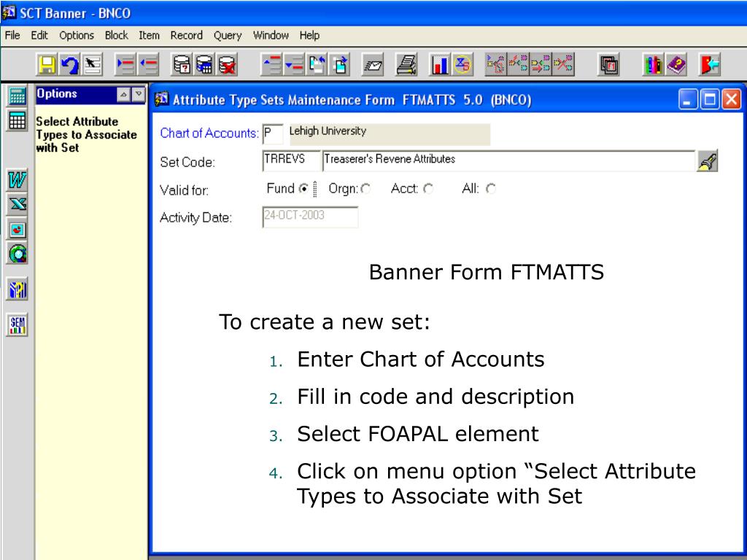This screenshot has width=747, height=560.
Task: Click the first workflow icon in toolbar
Action: [495, 65]
